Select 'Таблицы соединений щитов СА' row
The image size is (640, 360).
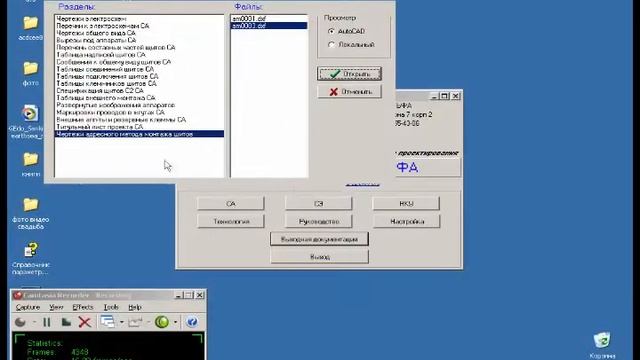point(139,69)
